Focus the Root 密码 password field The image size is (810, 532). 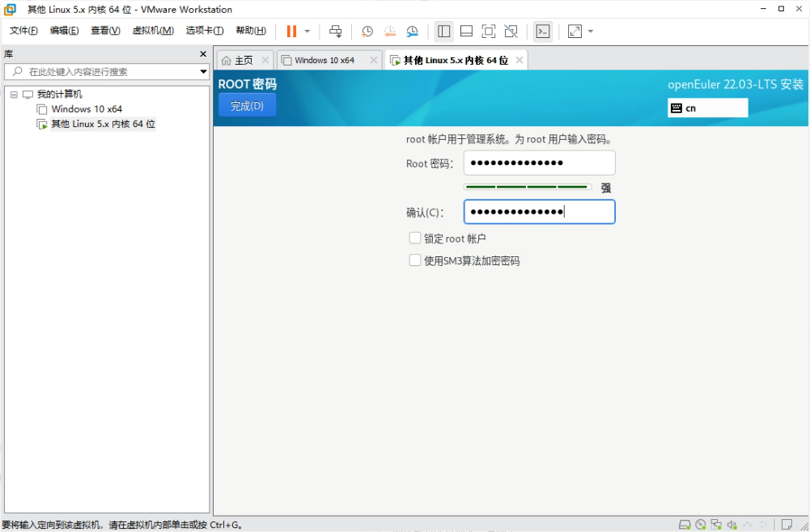539,163
